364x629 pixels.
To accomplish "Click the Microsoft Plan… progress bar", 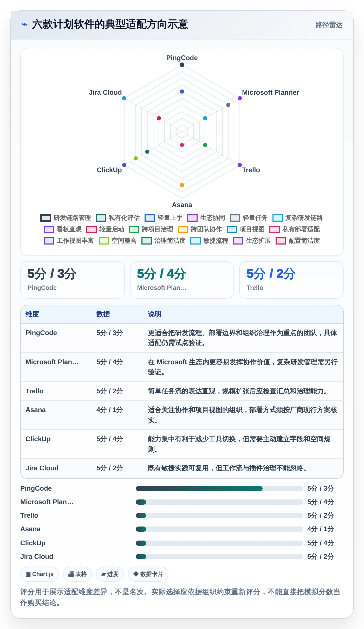I will [x=219, y=502].
